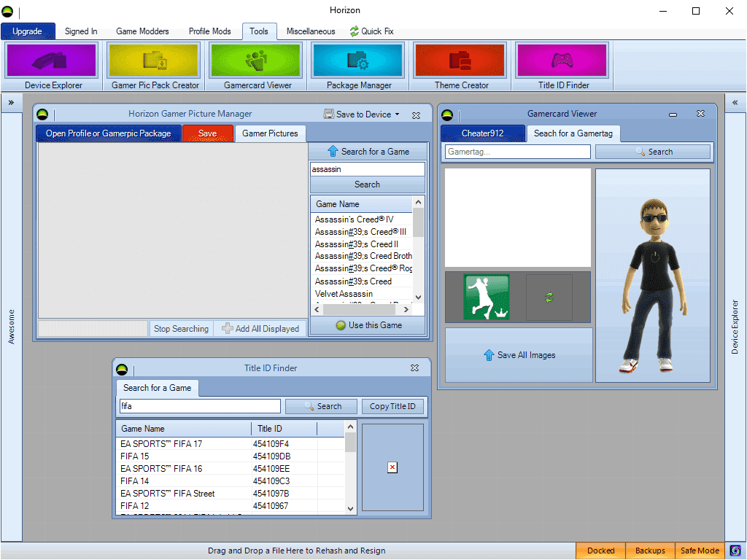Select Assassin's Creed IV in game list
The width and height of the screenshot is (747, 560).
(362, 219)
